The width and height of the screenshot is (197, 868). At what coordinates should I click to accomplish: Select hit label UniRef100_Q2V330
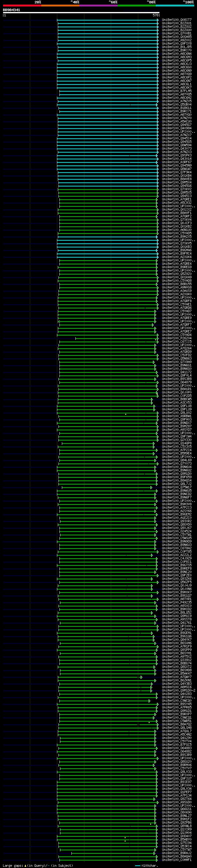177,440
